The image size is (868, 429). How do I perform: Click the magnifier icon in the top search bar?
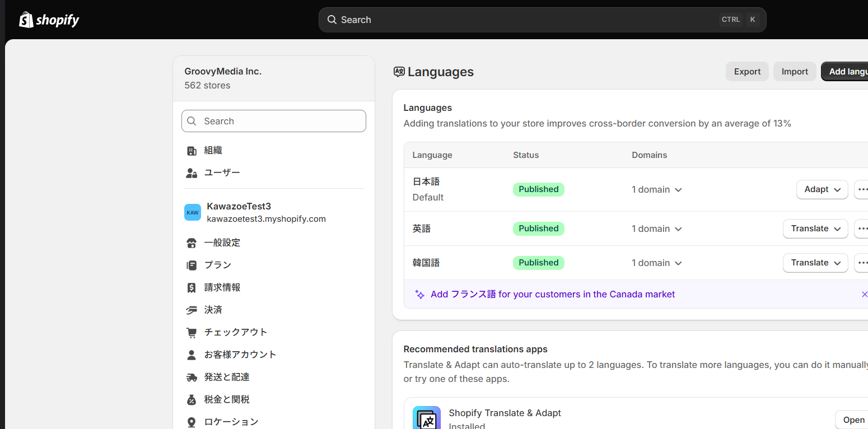click(x=332, y=20)
